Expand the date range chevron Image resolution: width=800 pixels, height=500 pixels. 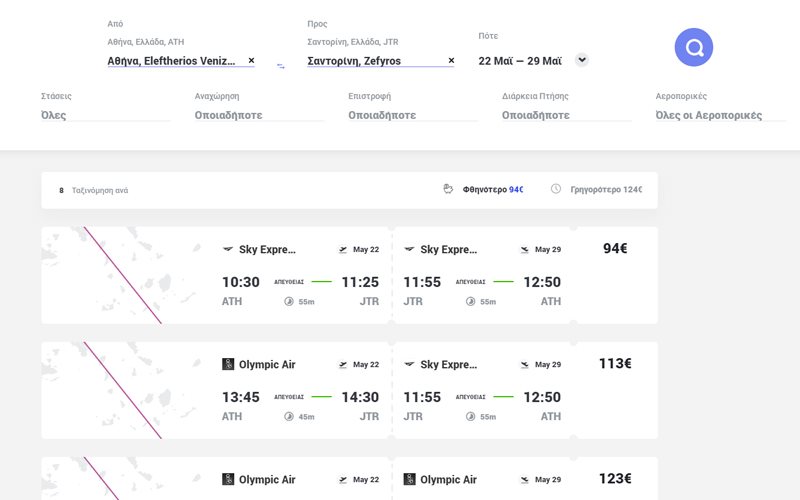(x=582, y=60)
